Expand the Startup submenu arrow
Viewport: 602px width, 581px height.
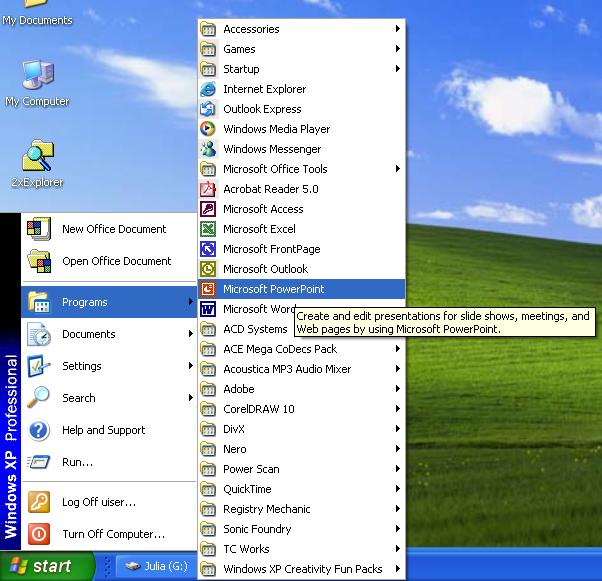[398, 69]
